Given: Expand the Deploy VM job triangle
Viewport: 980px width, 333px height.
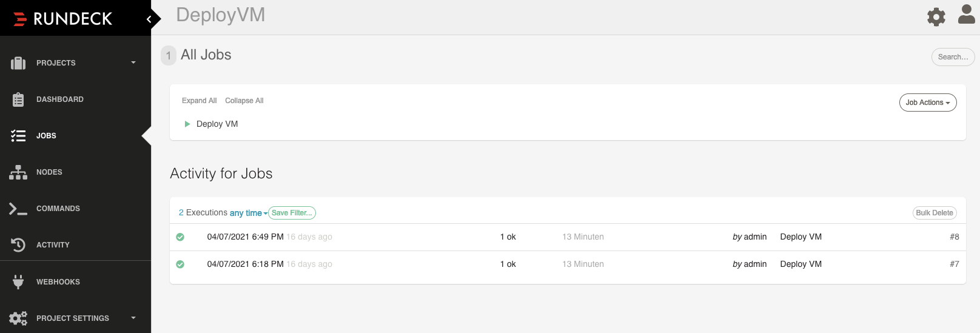Looking at the screenshot, I should tap(187, 124).
